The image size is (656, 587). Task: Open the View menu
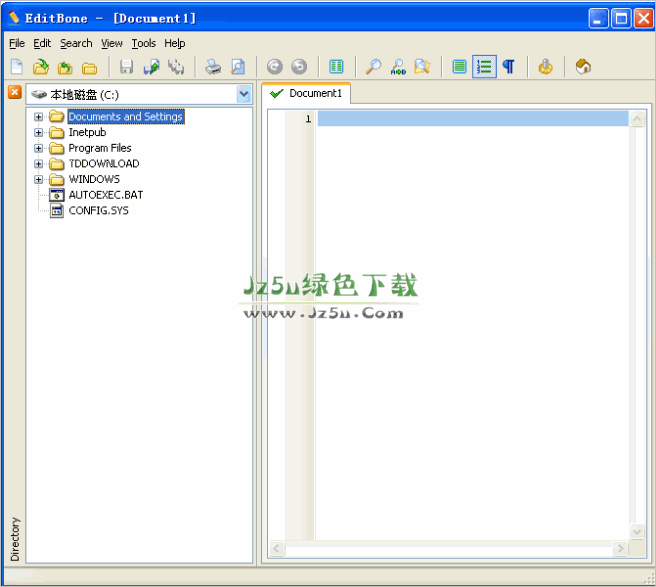112,43
